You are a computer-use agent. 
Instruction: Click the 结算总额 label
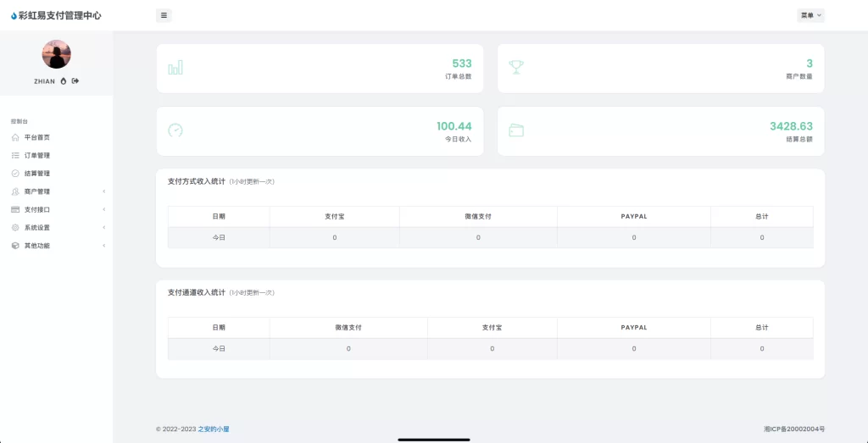pos(799,140)
